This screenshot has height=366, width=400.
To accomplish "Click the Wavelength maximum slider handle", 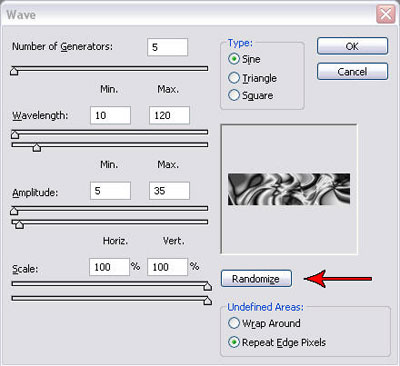I will 37,147.
